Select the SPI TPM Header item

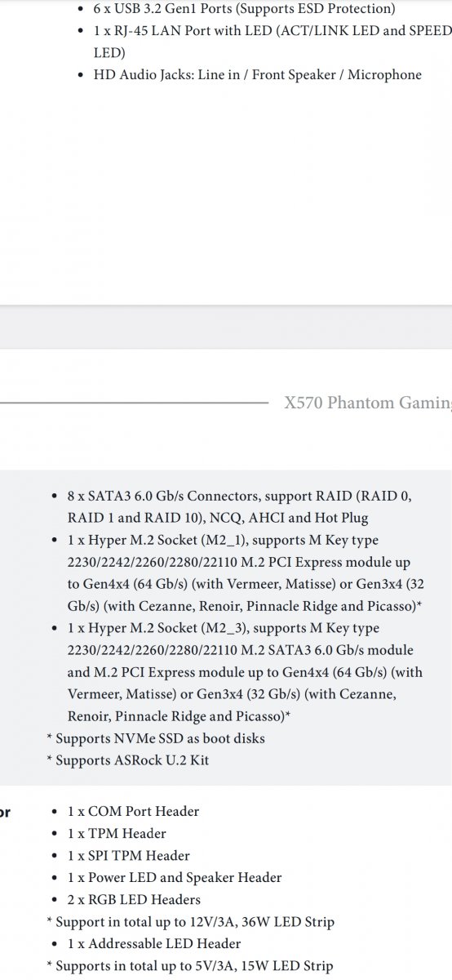point(129,856)
